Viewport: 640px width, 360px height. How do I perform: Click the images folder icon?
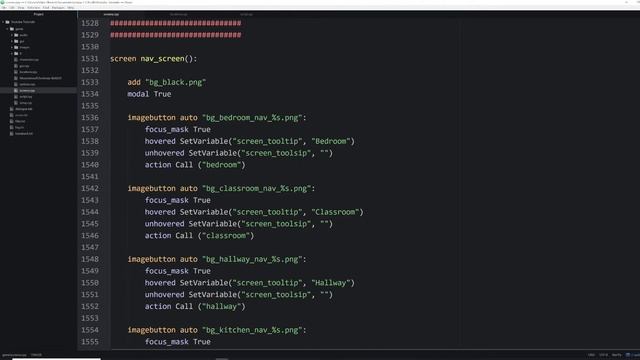point(16,47)
